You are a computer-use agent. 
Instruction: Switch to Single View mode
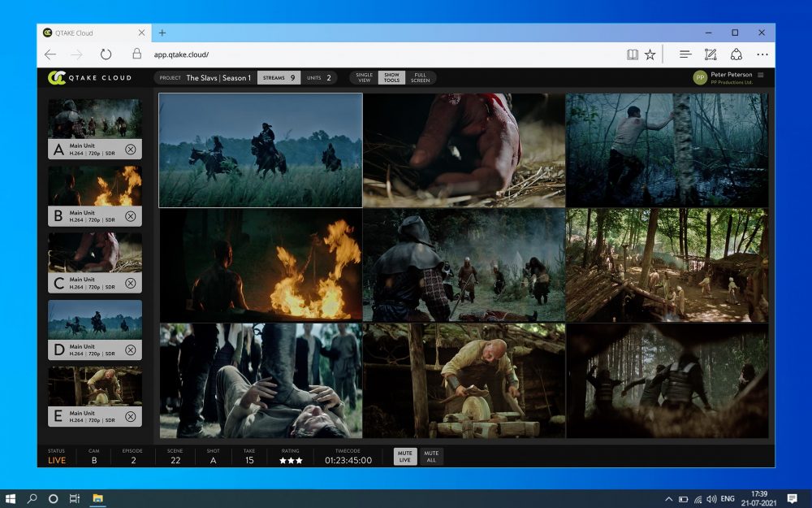(364, 78)
